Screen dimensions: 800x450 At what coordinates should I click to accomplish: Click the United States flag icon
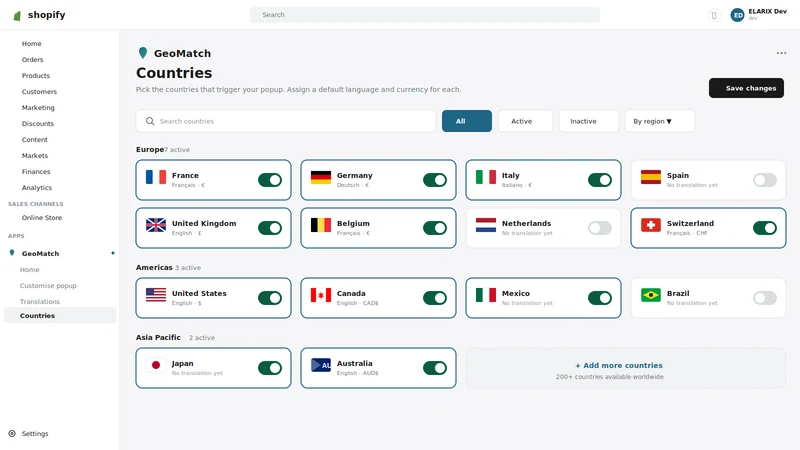pyautogui.click(x=156, y=295)
